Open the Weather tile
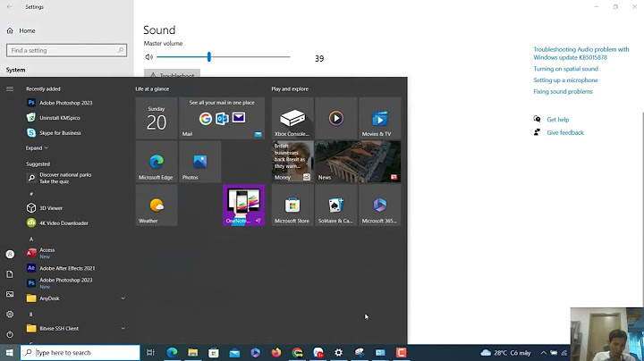Screen dimensions: 644x361 tap(157, 206)
